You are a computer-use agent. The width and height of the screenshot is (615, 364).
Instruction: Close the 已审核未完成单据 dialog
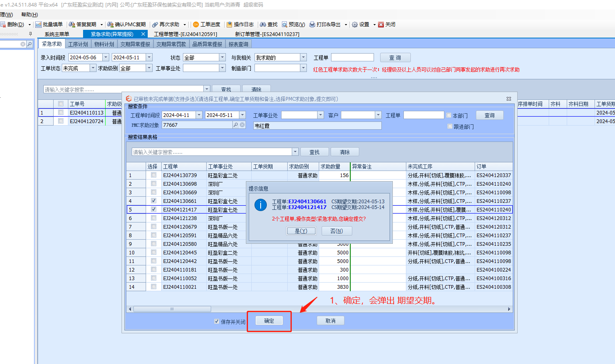pos(509,99)
